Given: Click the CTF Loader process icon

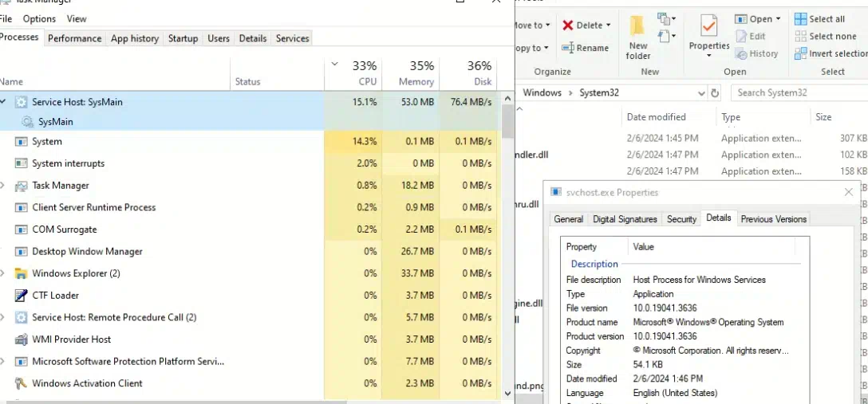Looking at the screenshot, I should point(21,296).
